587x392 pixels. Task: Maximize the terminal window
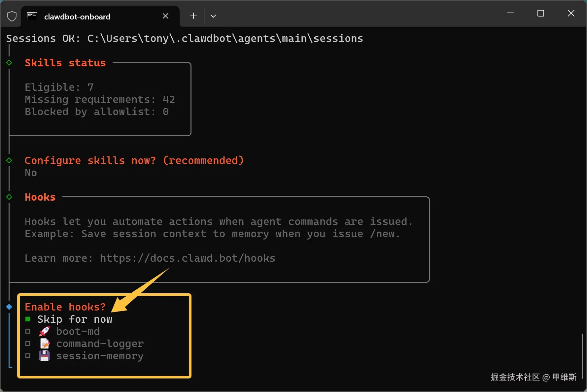tap(541, 13)
